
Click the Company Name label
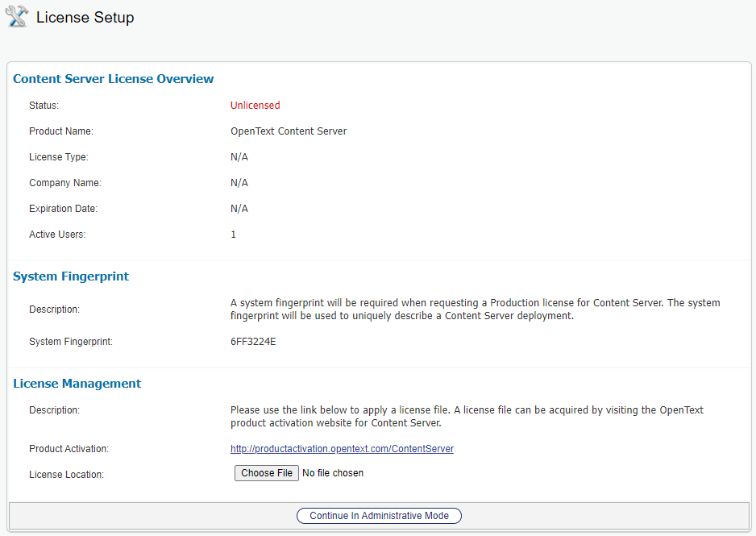point(65,183)
